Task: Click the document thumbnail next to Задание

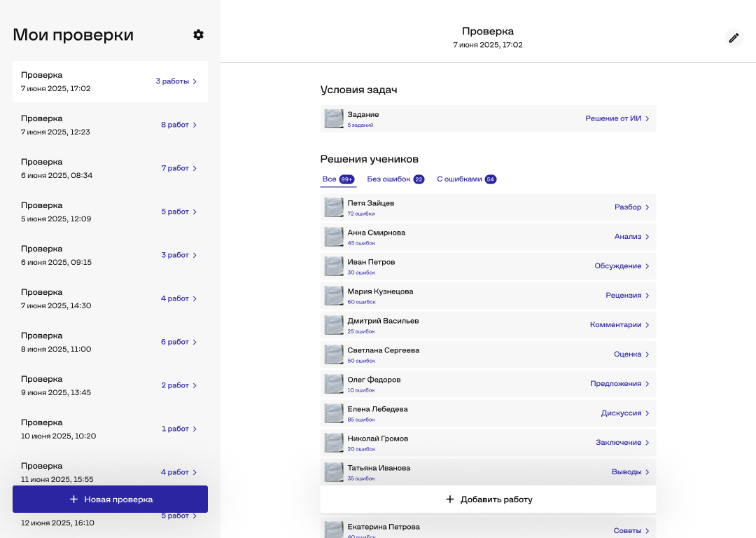Action: click(x=333, y=118)
